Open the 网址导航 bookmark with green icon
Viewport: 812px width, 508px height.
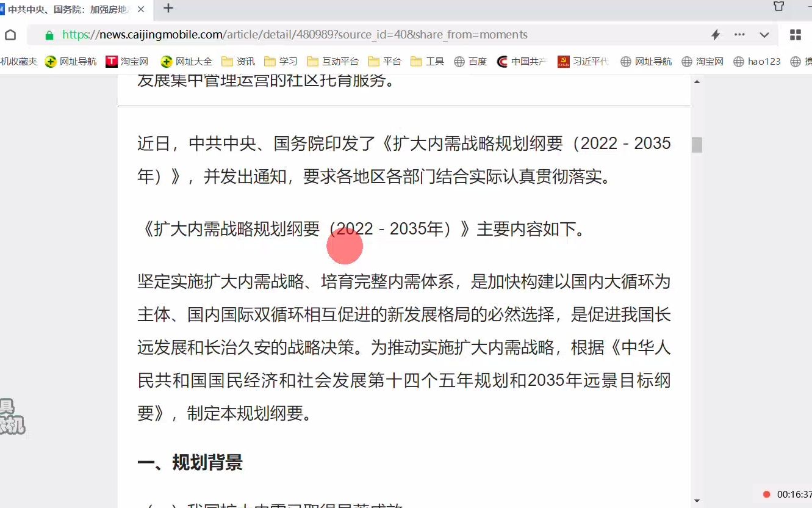click(x=71, y=61)
